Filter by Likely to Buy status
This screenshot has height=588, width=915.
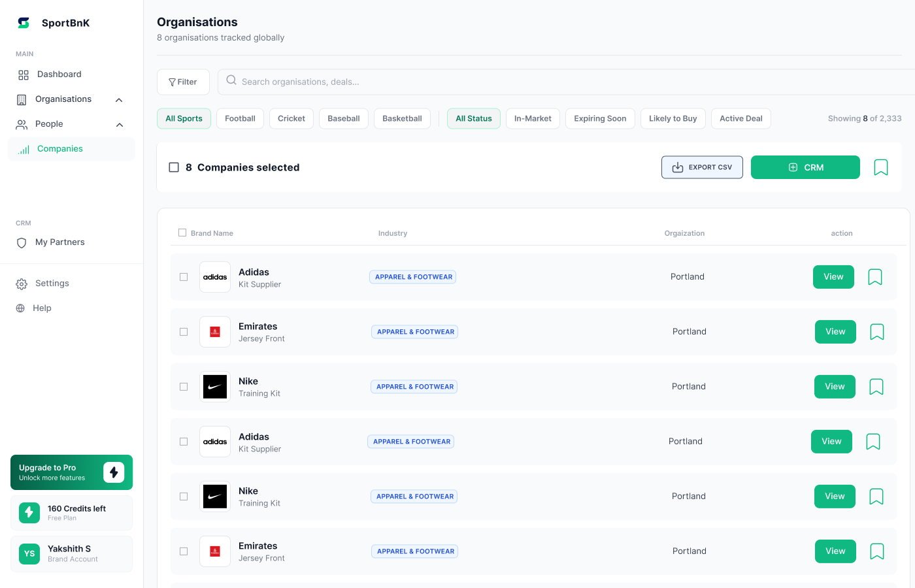click(673, 118)
